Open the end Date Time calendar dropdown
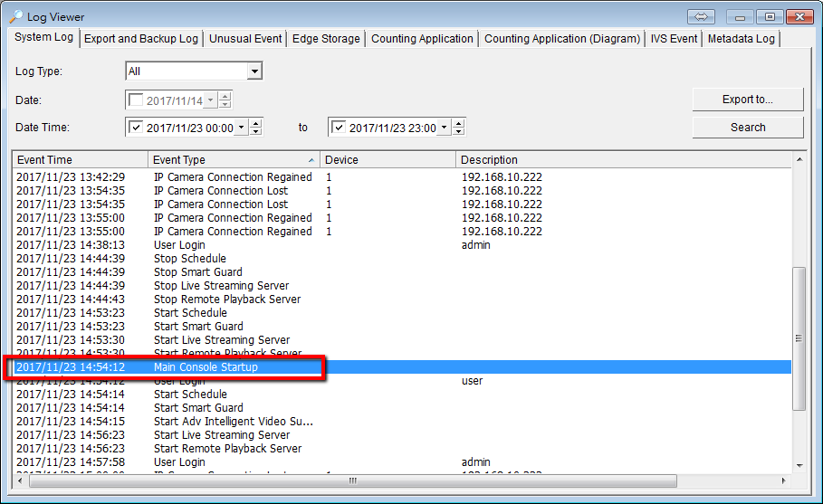This screenshot has width=823, height=504. (444, 128)
